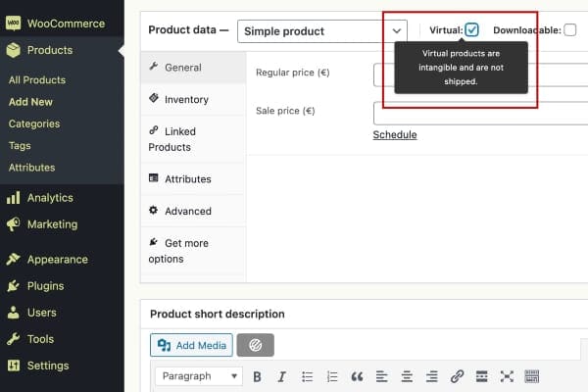Insert a numbered list
This screenshot has width=588, height=392.
point(332,376)
